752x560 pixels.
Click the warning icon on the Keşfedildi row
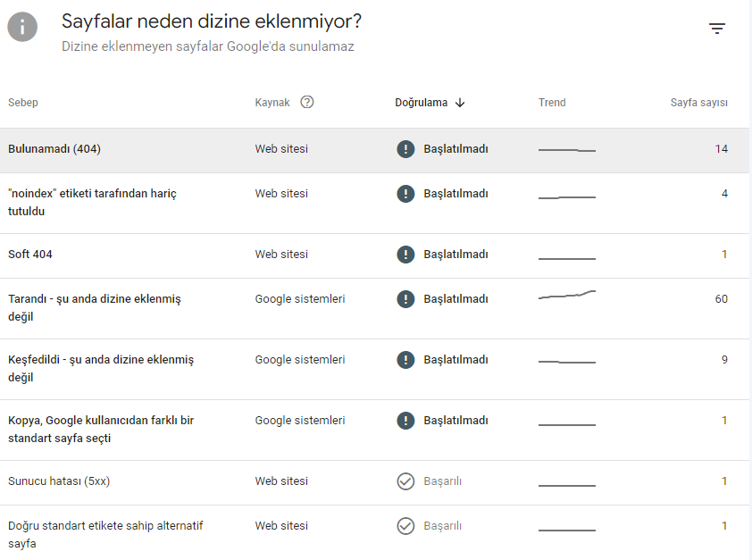click(x=406, y=359)
